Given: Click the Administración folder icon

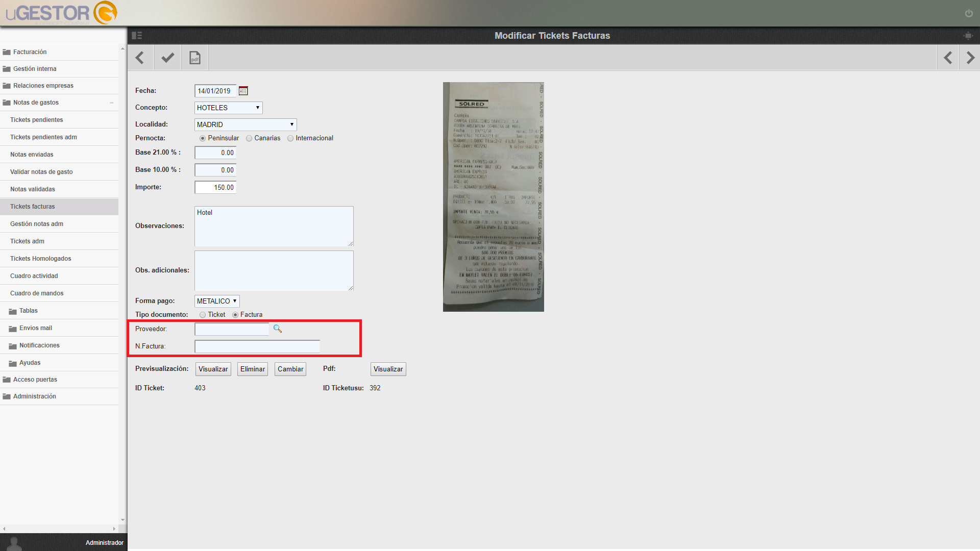Looking at the screenshot, I should click(x=7, y=396).
